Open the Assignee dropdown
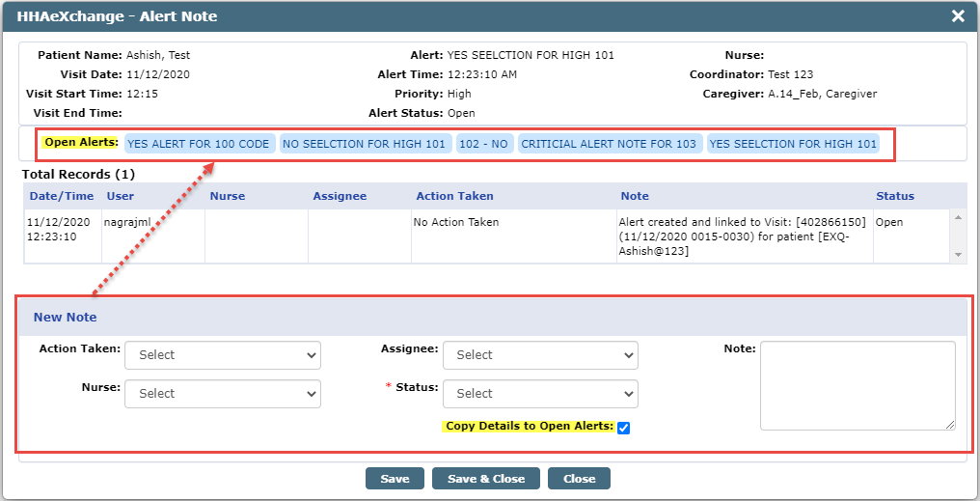 540,355
